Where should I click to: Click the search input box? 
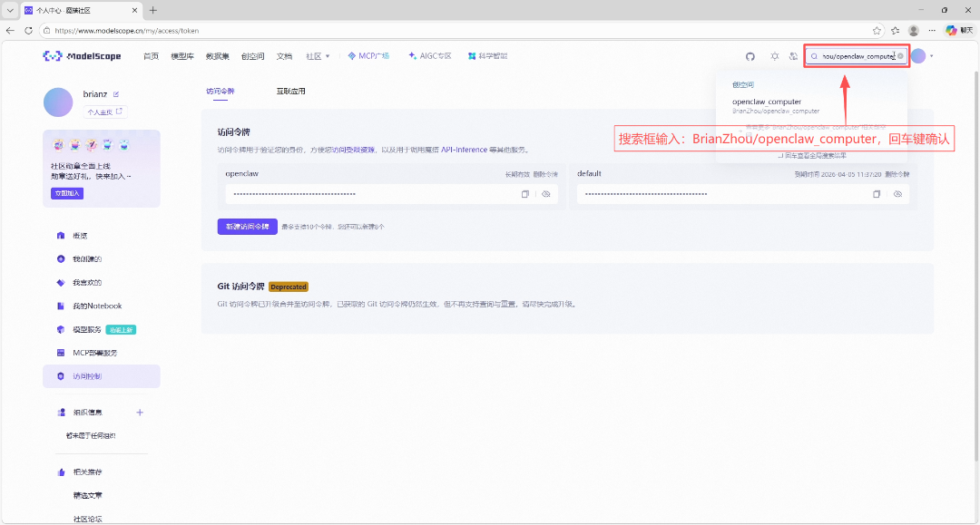point(857,56)
